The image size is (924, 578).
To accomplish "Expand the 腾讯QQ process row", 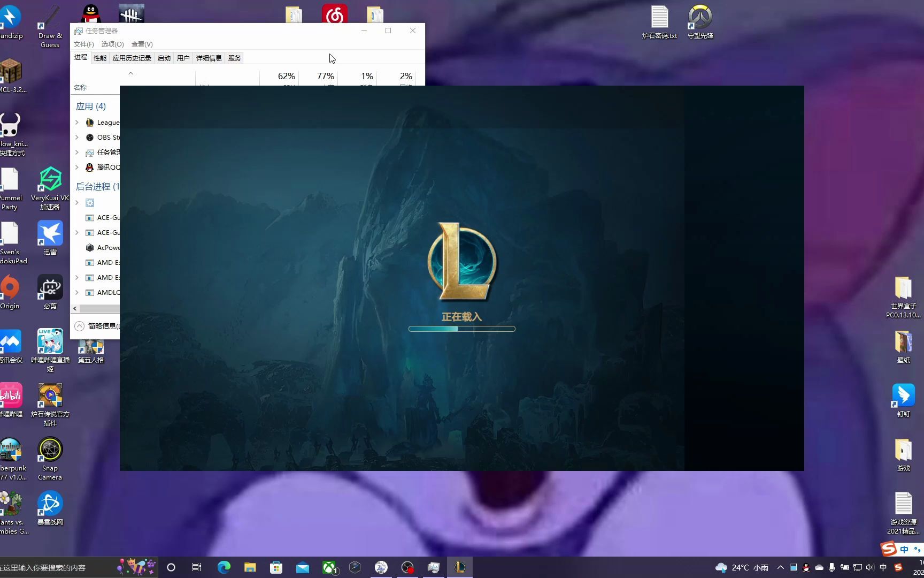I will click(77, 168).
